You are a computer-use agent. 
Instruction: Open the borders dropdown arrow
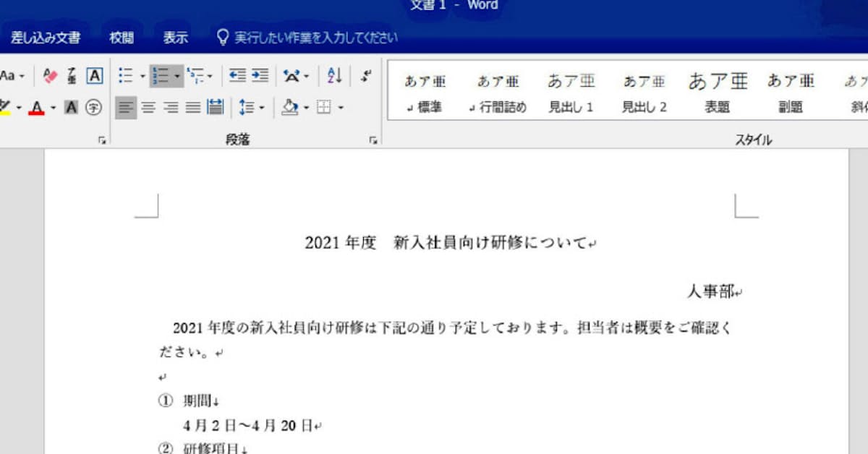pos(341,108)
